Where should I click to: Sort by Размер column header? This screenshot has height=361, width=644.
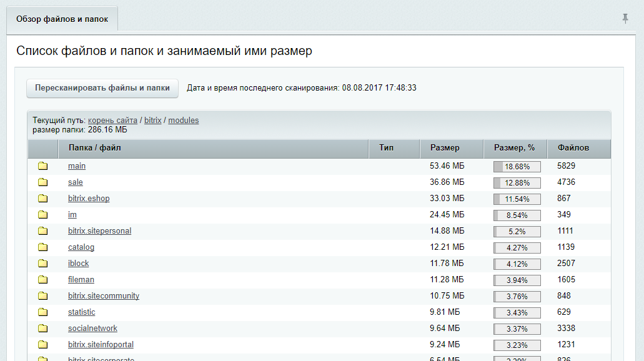pos(445,148)
